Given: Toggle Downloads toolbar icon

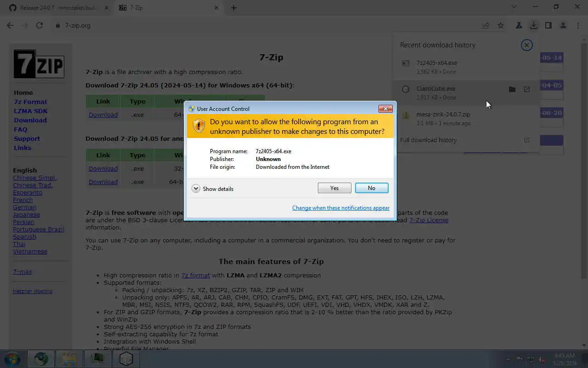Looking at the screenshot, I should [x=533, y=25].
